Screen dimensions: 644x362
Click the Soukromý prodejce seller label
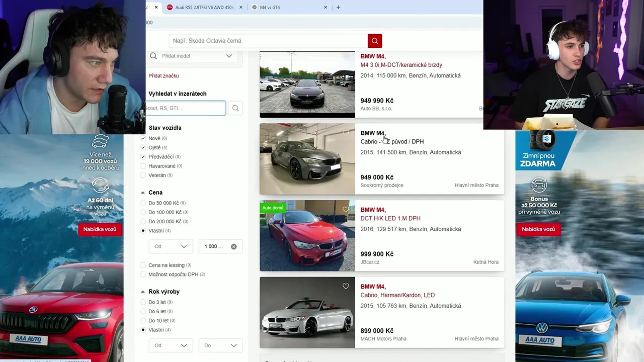click(382, 185)
